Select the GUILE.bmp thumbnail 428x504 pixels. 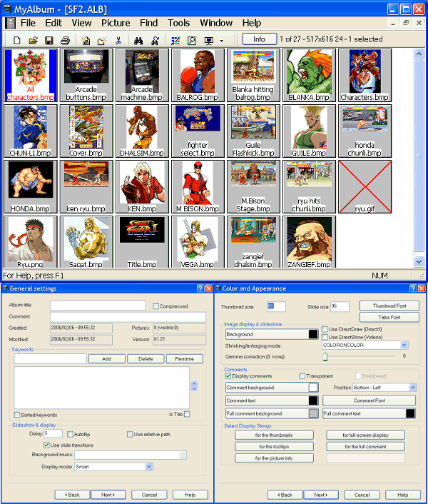[309, 131]
